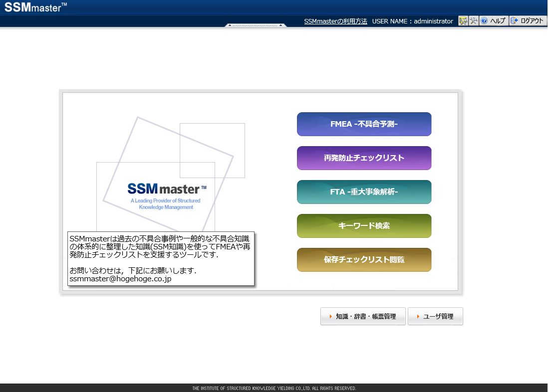View saved checklists via 保存チェックリスト閲覧
The image size is (548, 392).
point(364,259)
